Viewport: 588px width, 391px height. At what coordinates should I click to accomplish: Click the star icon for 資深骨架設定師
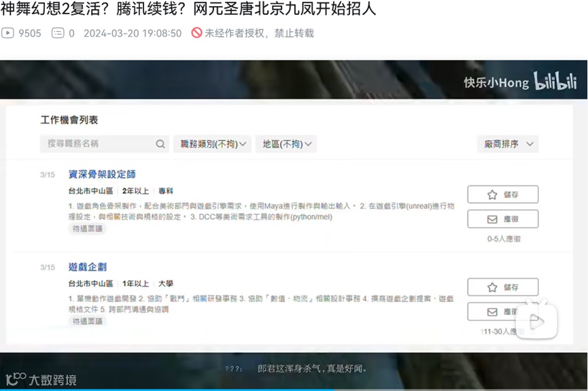(492, 194)
